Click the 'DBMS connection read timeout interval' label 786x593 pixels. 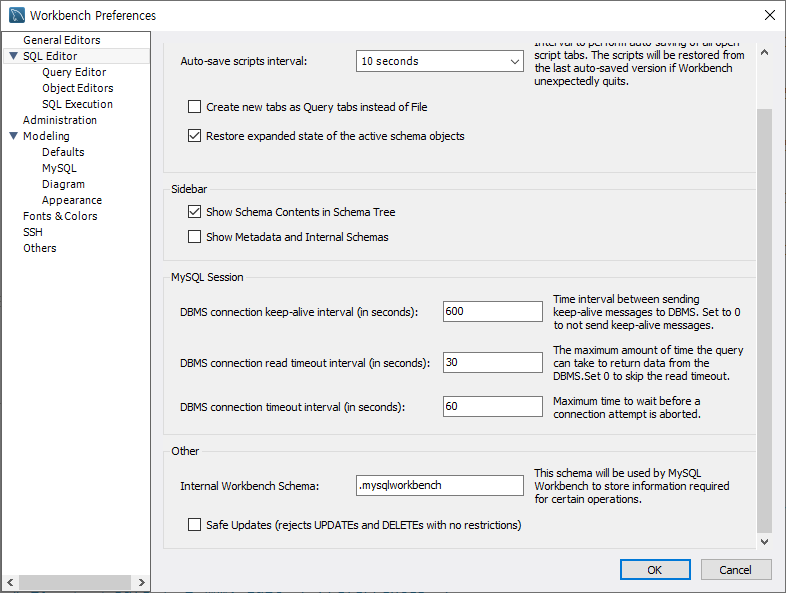click(x=305, y=363)
